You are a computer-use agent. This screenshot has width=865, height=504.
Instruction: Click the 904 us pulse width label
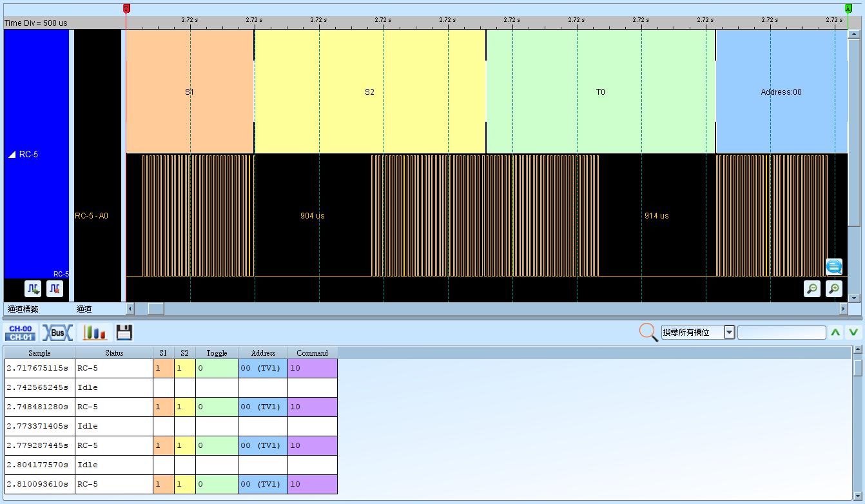[313, 216]
